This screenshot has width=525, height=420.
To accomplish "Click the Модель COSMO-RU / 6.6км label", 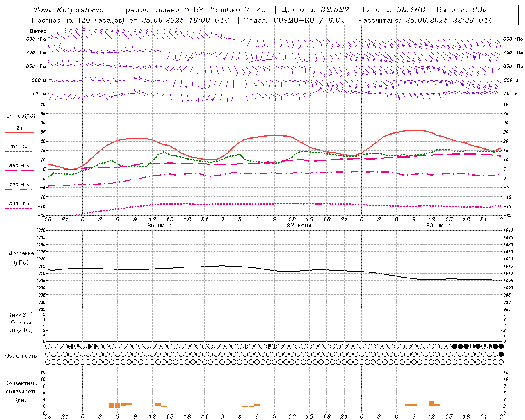I will tap(295, 20).
